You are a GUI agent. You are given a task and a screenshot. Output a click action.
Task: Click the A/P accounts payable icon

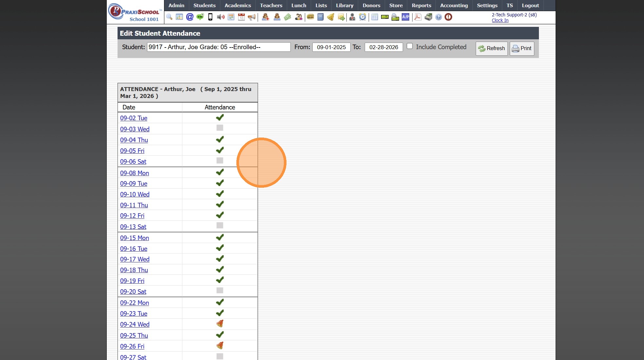(x=406, y=17)
